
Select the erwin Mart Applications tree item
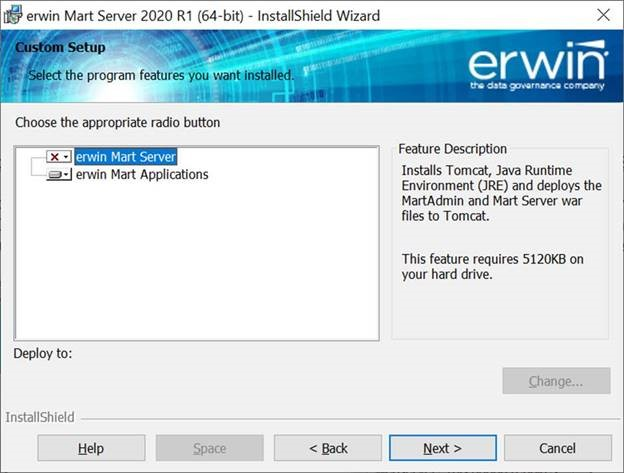(142, 174)
